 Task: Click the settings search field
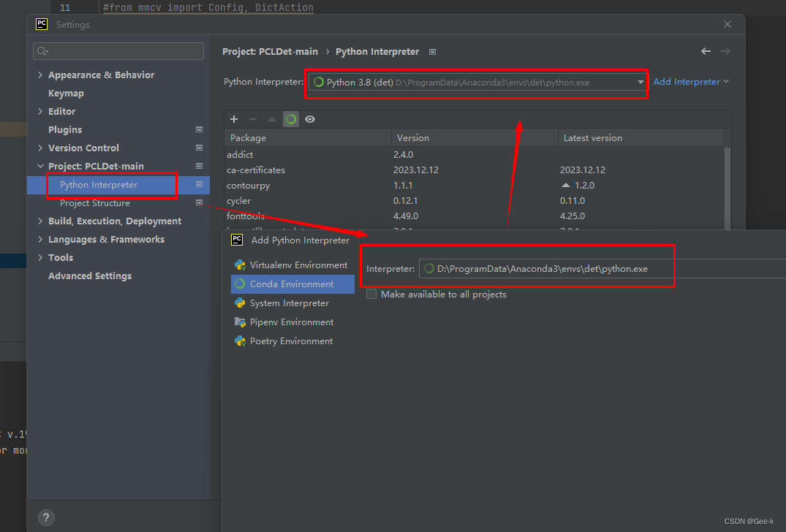(x=118, y=50)
